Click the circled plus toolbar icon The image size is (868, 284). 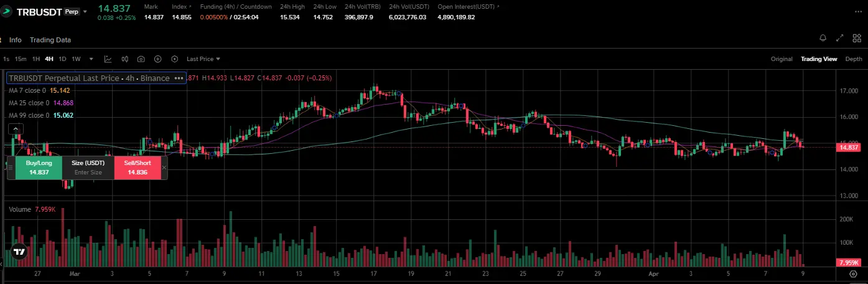coord(158,59)
